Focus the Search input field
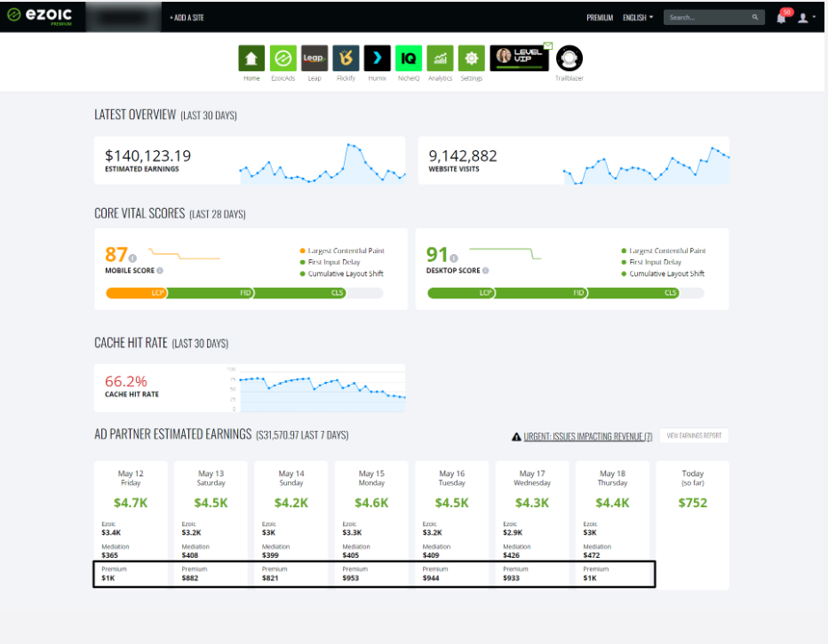828x644 pixels. click(x=708, y=17)
